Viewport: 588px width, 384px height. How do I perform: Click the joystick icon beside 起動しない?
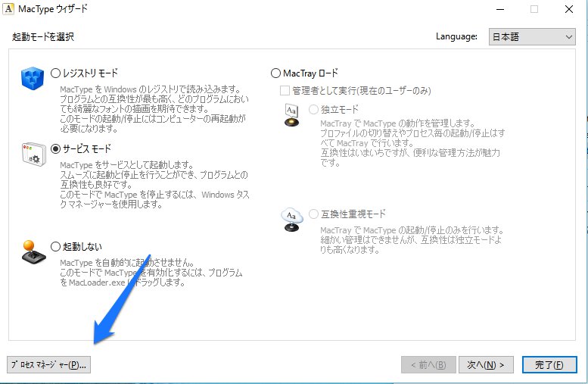tap(34, 252)
